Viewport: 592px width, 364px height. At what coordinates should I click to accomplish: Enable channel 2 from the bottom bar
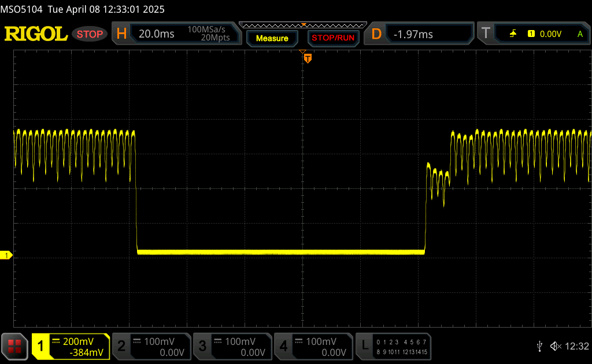tap(150, 346)
